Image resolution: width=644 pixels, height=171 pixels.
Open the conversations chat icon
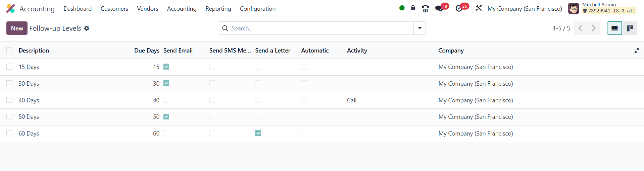point(439,8)
